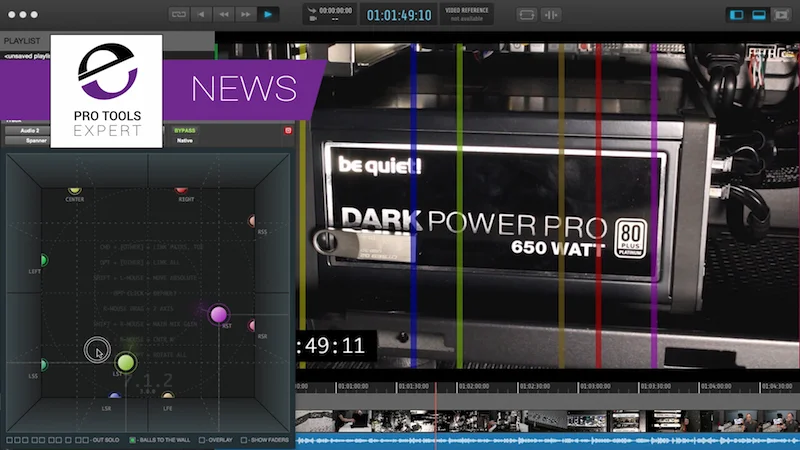Image resolution: width=800 pixels, height=450 pixels.
Task: Click the large magenta RST panner ball
Action: [218, 314]
